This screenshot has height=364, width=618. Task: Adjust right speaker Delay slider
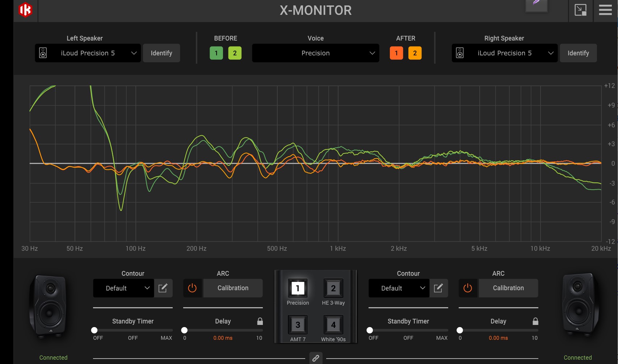[499, 330]
